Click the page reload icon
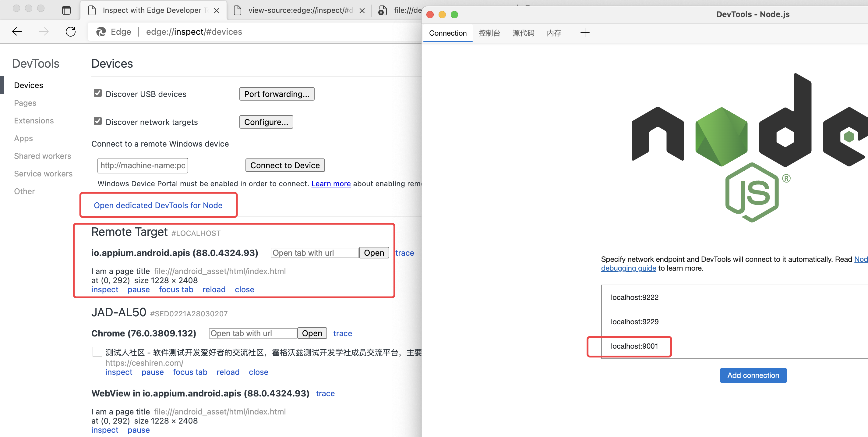 point(70,32)
